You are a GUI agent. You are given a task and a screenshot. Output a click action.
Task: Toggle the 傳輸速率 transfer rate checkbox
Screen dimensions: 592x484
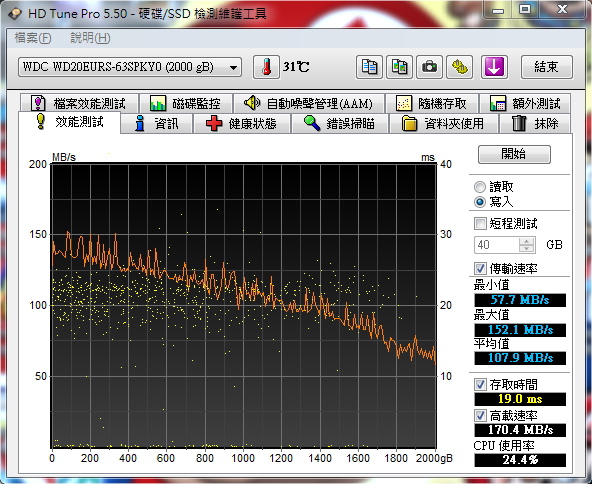pos(480,268)
